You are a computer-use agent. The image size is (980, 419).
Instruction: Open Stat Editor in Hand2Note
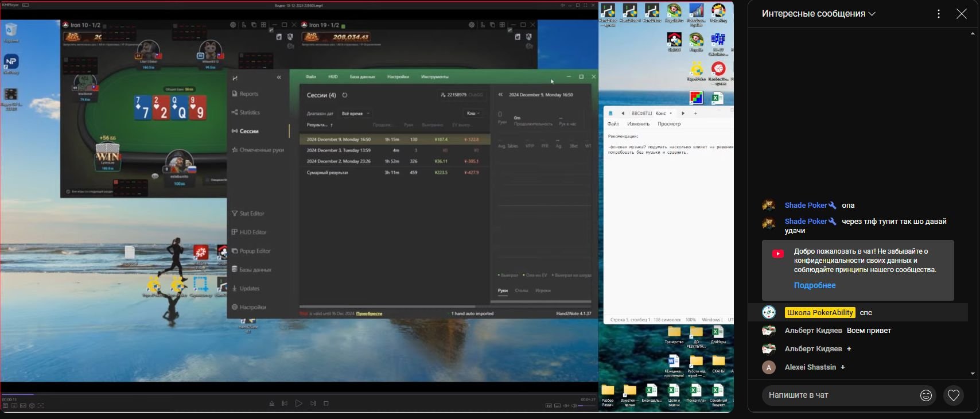[x=248, y=214]
